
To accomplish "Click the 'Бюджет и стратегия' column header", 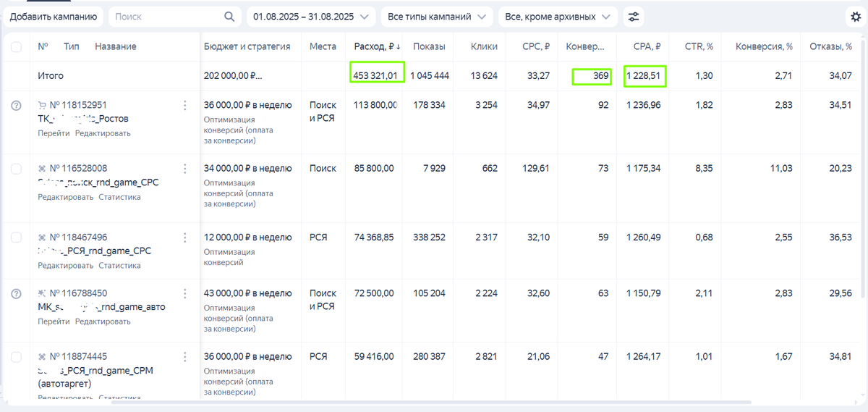I will tap(247, 46).
